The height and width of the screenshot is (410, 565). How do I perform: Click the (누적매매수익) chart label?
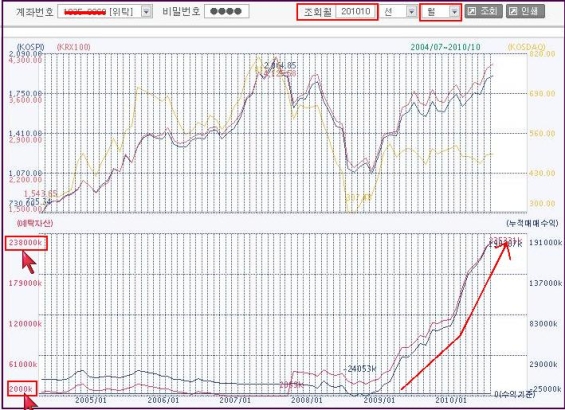(x=532, y=223)
